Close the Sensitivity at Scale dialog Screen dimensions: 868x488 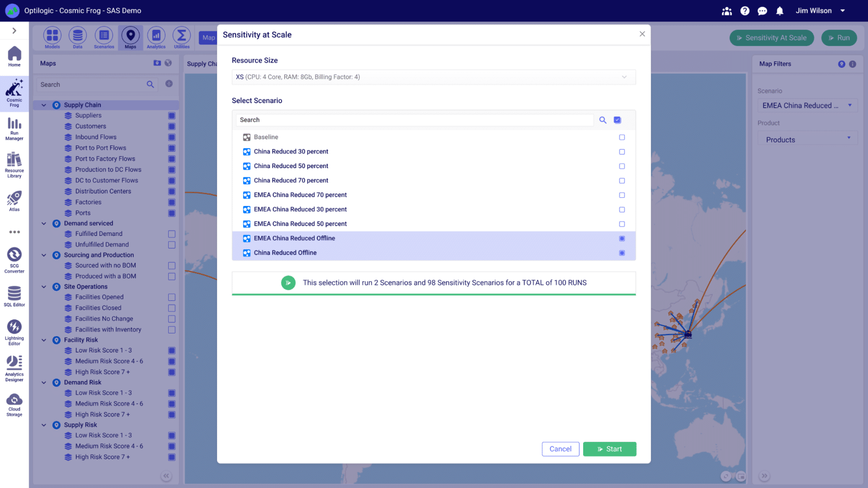[642, 34]
